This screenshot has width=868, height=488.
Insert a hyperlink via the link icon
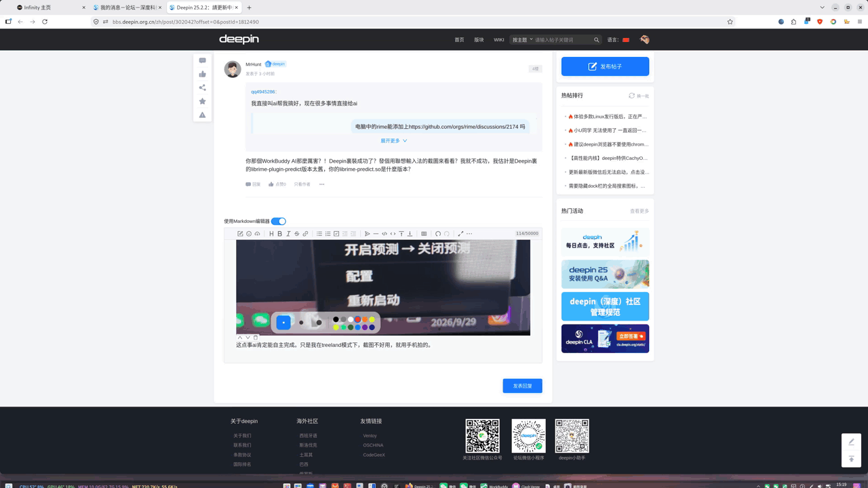click(305, 234)
